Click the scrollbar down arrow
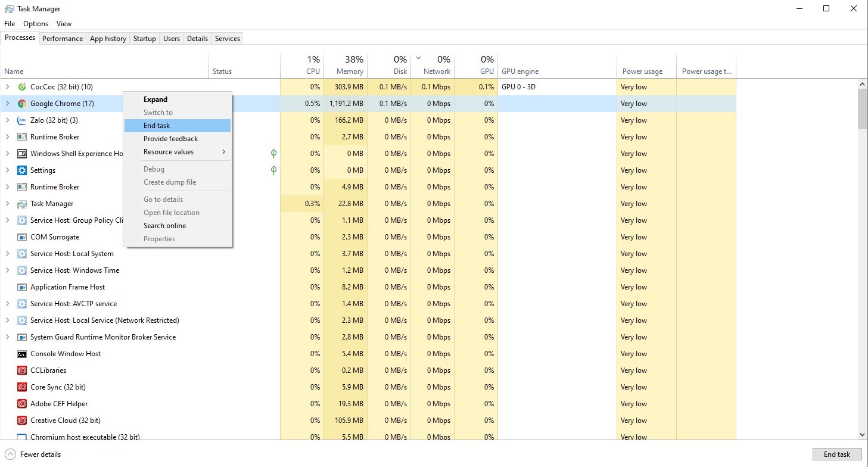Screen dimensions: 868x467 (862, 435)
